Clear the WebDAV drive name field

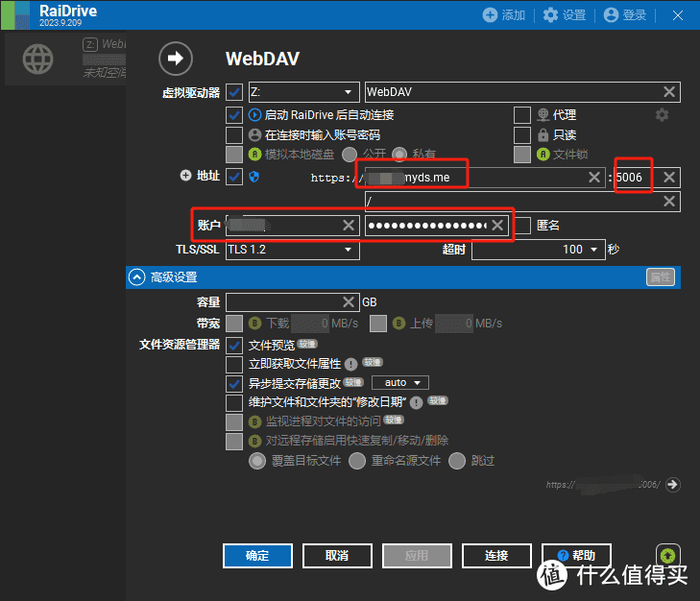668,92
